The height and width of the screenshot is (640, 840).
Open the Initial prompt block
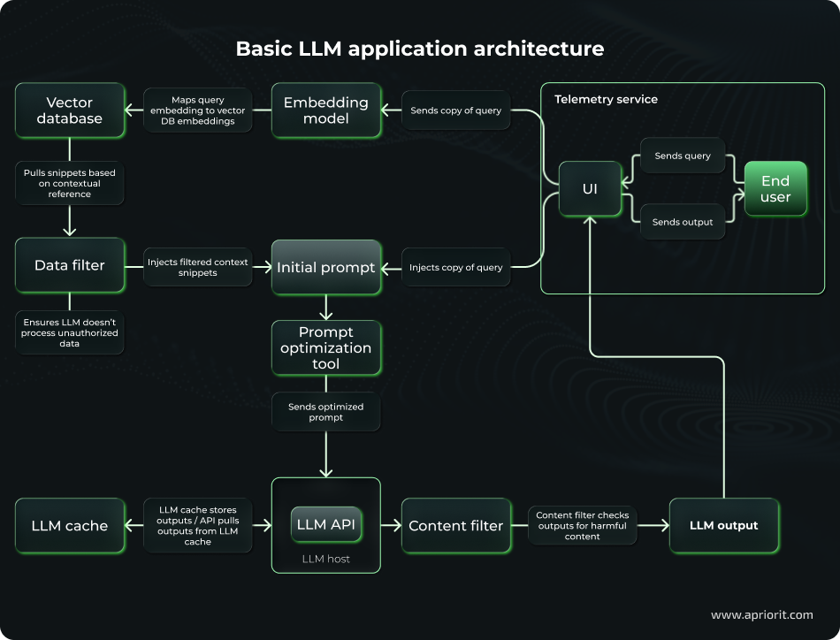[326, 267]
